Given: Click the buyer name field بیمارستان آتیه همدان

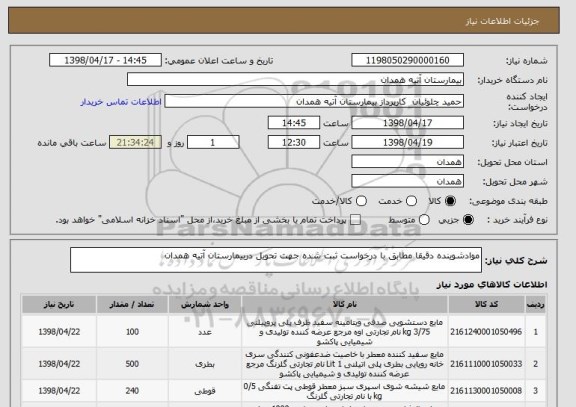Looking at the screenshot, I should (x=295, y=79).
